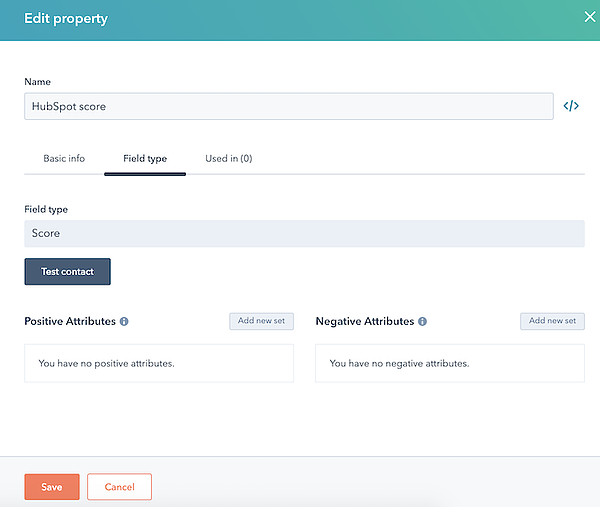This screenshot has height=507, width=600.
Task: Close the Edit property panel
Action: click(590, 17)
